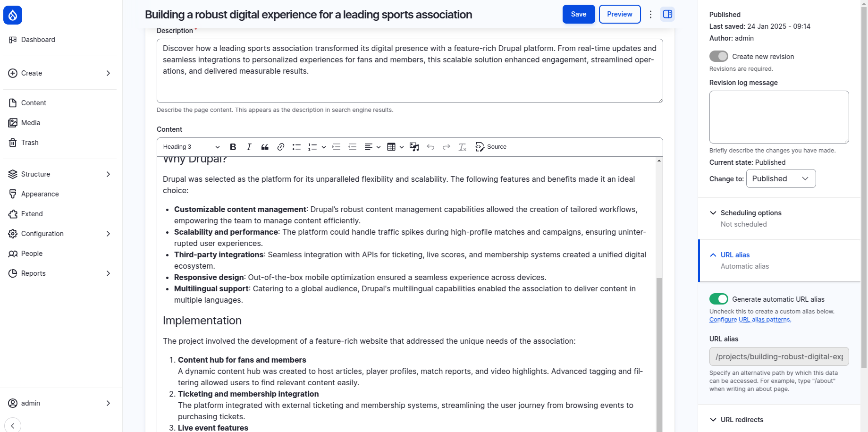Open the numbered list style arrow
This screenshot has width=868, height=432.
point(324,147)
